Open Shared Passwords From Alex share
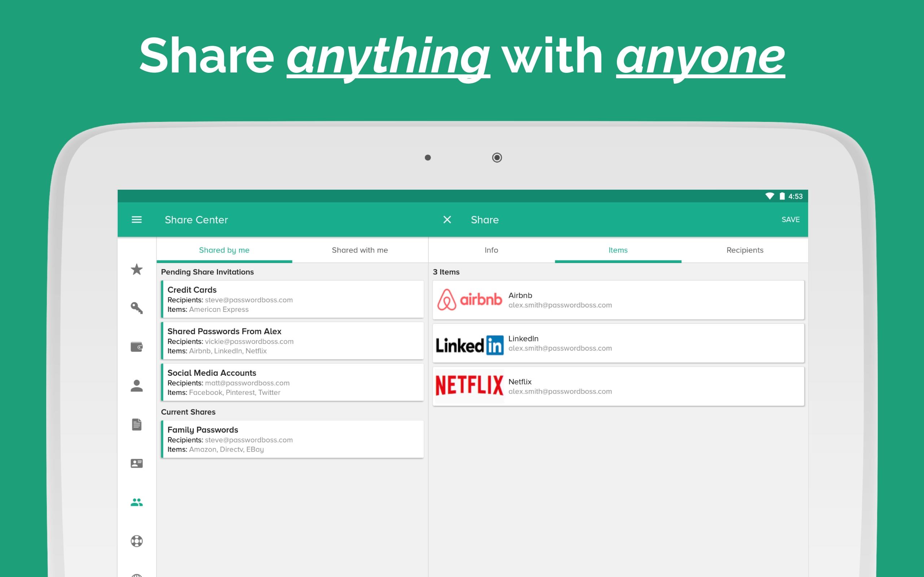The image size is (924, 577). tap(292, 341)
